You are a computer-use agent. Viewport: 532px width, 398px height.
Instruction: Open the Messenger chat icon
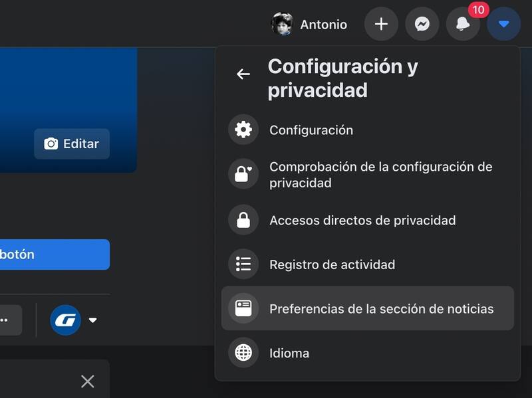(422, 25)
